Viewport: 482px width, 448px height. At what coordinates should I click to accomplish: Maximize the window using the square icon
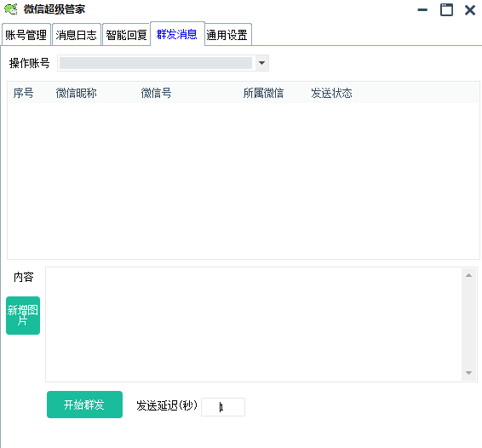pyautogui.click(x=446, y=10)
